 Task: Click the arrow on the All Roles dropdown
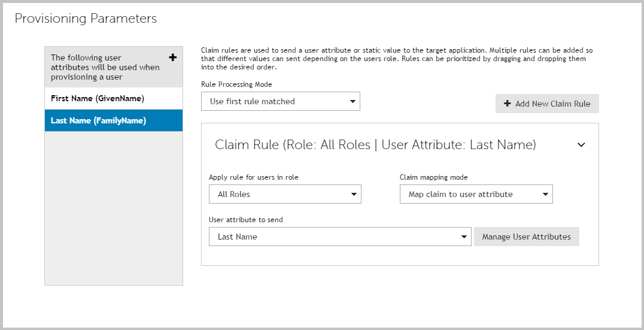click(353, 194)
